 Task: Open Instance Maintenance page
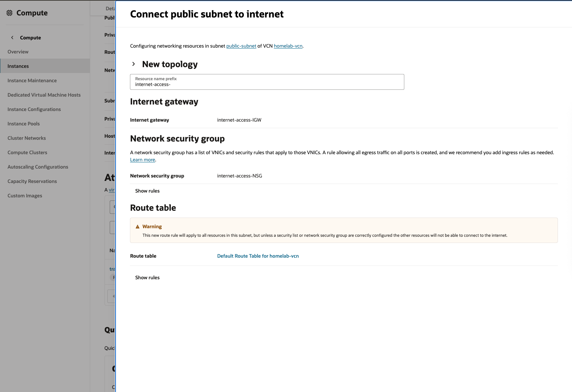[x=32, y=81]
